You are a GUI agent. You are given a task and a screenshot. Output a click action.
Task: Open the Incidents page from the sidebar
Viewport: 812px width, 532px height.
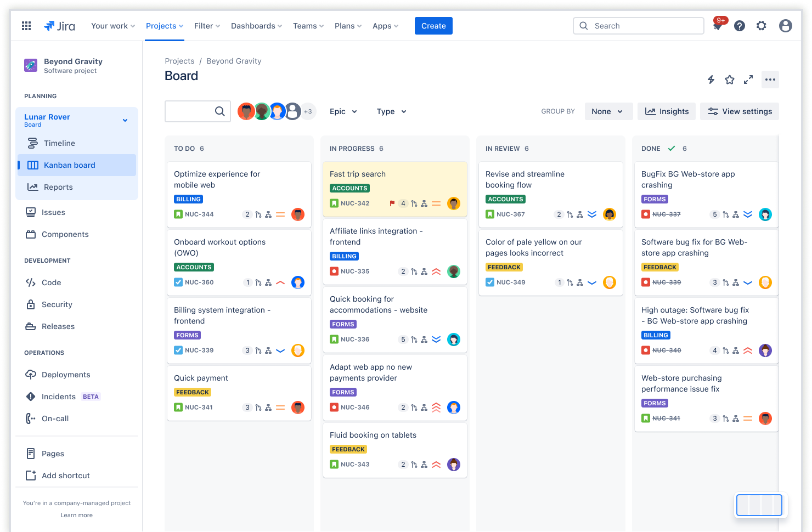pyautogui.click(x=59, y=397)
